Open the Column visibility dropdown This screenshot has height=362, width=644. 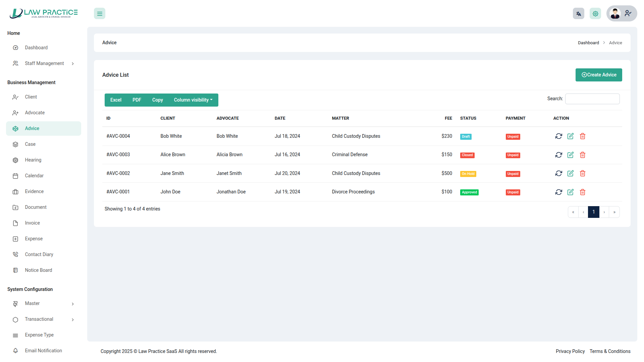[193, 100]
